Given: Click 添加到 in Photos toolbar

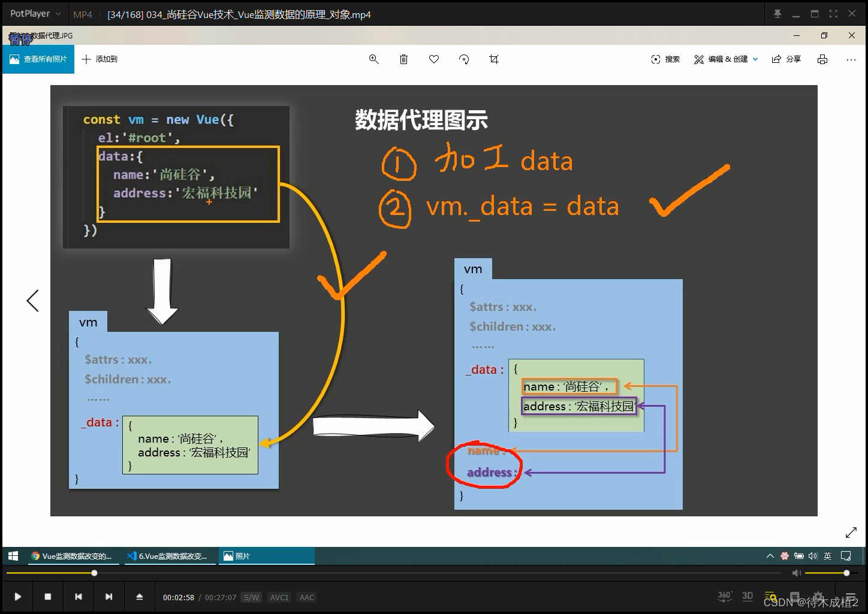Looking at the screenshot, I should point(100,59).
